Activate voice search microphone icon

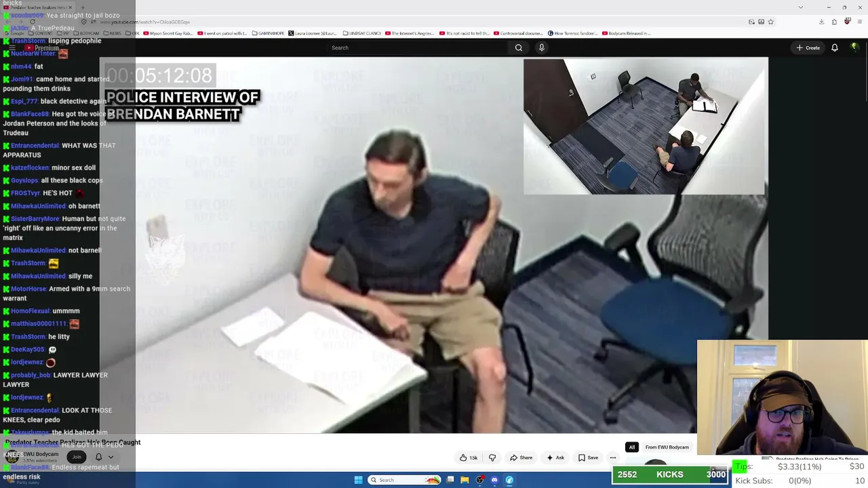point(541,47)
